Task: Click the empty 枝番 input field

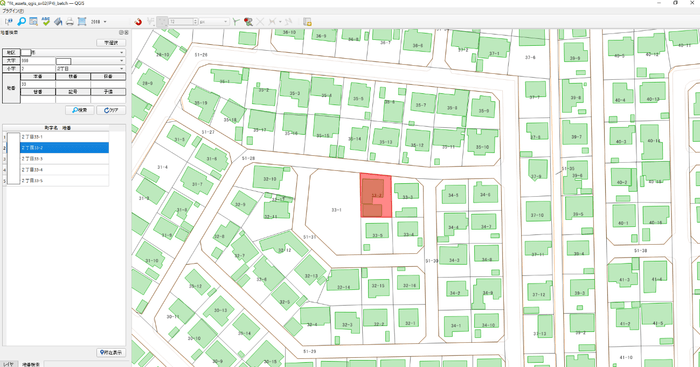Action: [x=73, y=84]
